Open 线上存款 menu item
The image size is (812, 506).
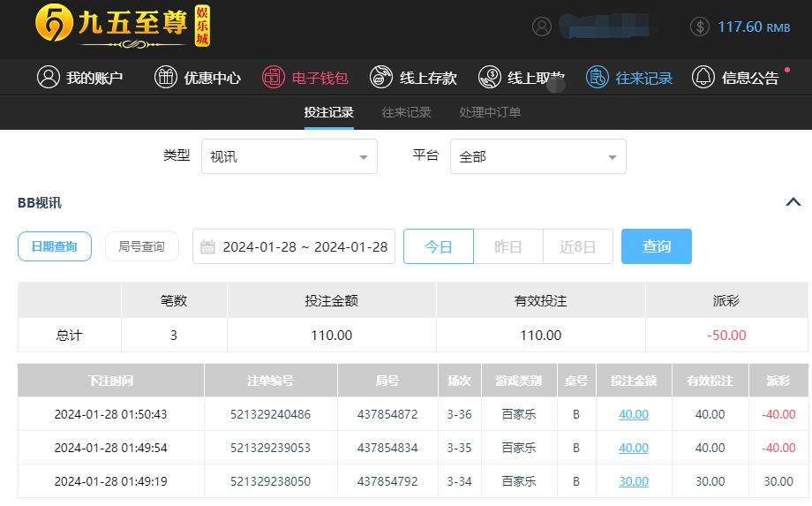413,77
